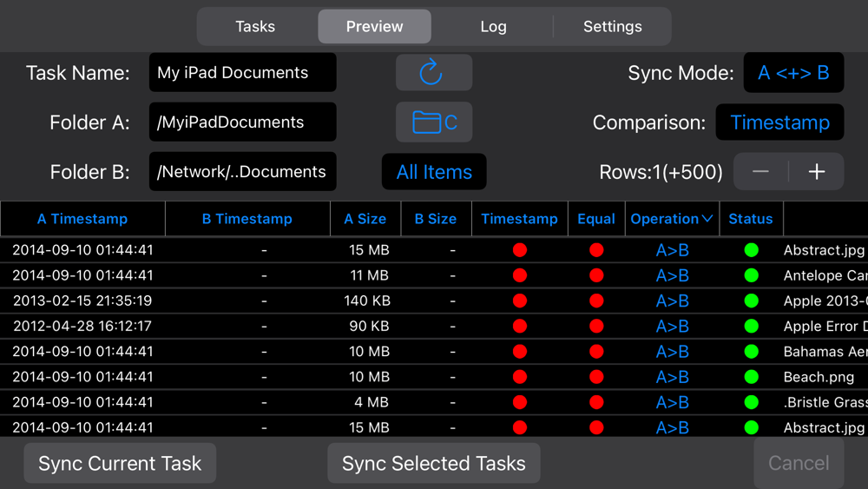
Task: Click the 11 MB size cell
Action: tap(369, 275)
